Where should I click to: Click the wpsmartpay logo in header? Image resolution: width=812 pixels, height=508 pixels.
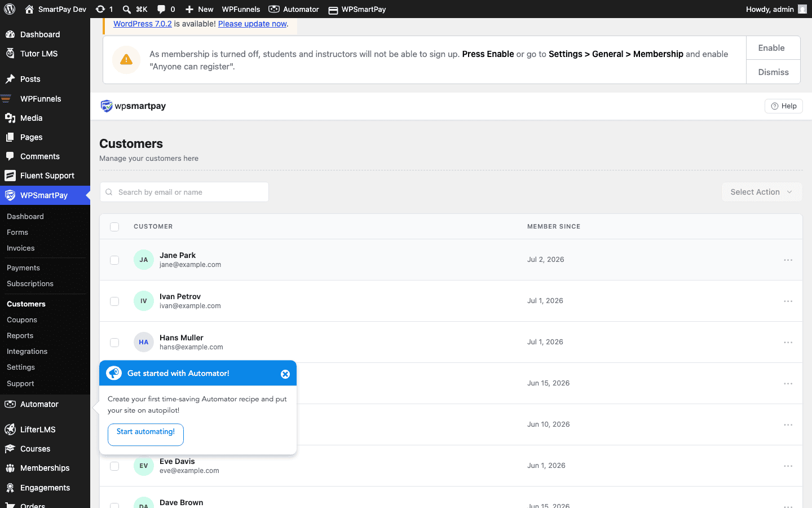133,106
